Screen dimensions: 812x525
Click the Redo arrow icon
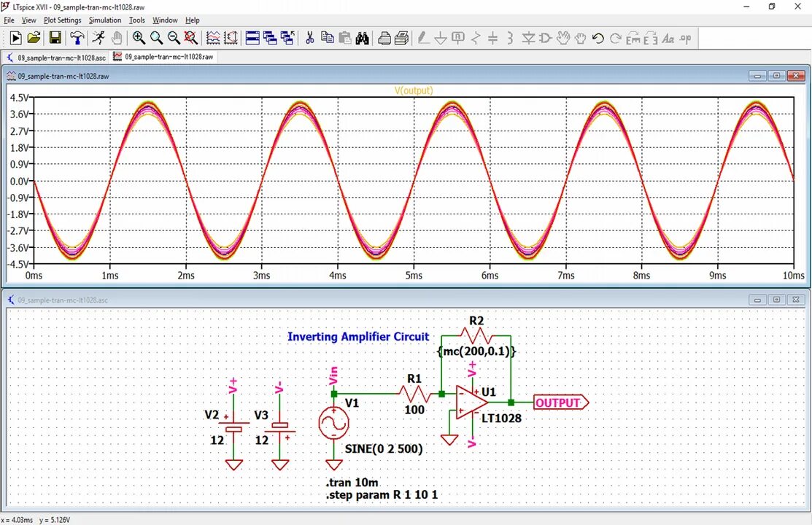(615, 38)
